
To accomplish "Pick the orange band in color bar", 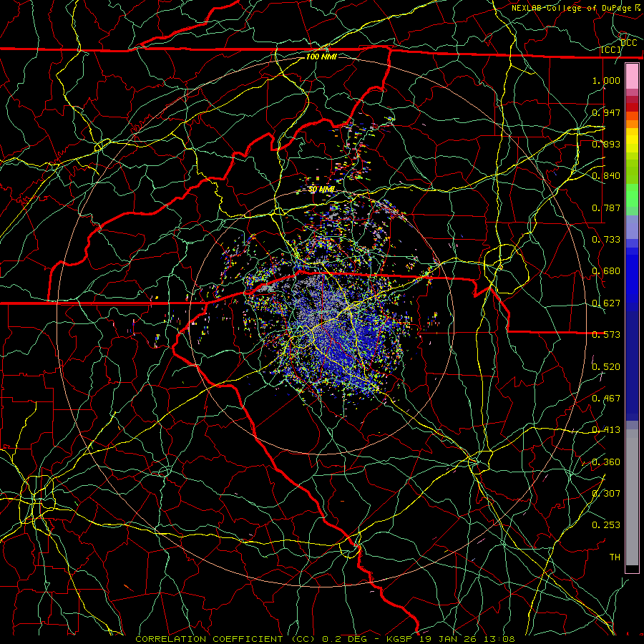I will click(632, 124).
